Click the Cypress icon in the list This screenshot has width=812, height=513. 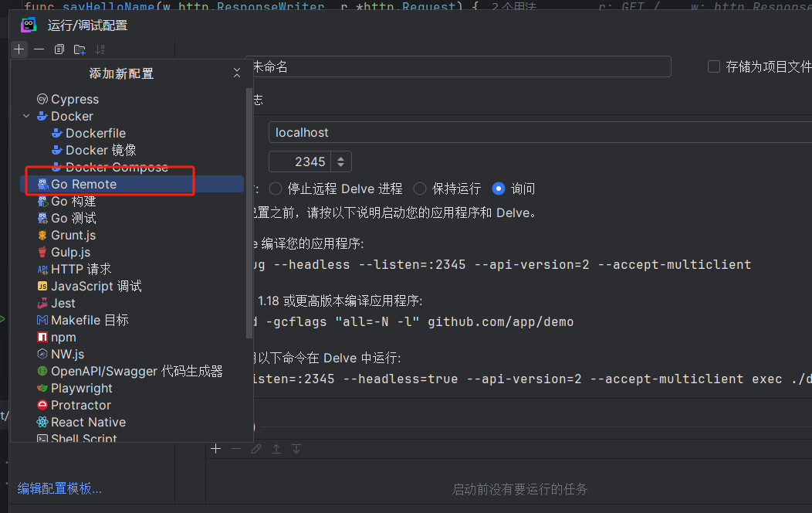[x=42, y=99]
